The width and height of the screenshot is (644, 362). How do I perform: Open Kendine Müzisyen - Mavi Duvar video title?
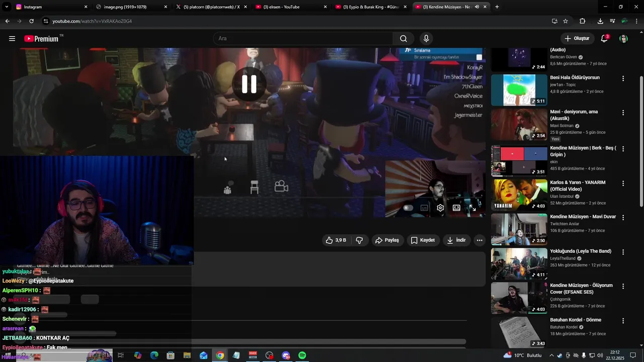click(583, 217)
